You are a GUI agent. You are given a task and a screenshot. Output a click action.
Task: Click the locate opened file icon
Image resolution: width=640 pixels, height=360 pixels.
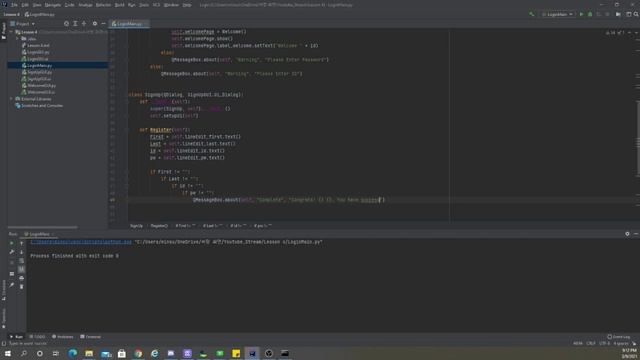[x=66, y=24]
